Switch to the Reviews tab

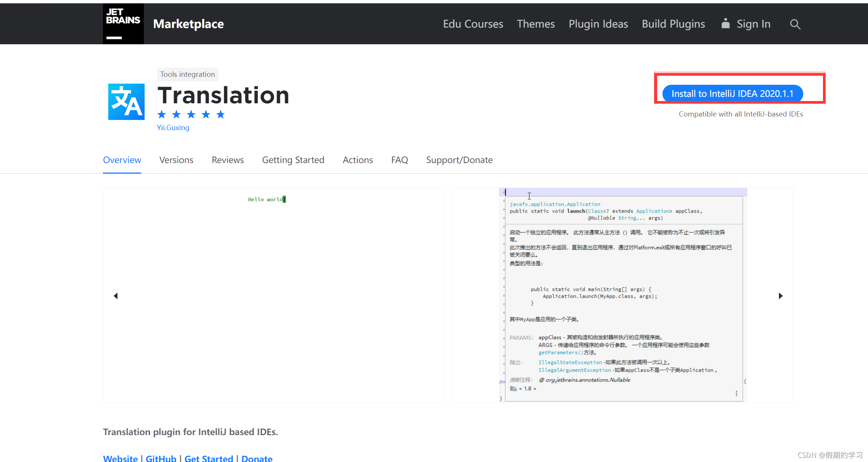pos(228,160)
